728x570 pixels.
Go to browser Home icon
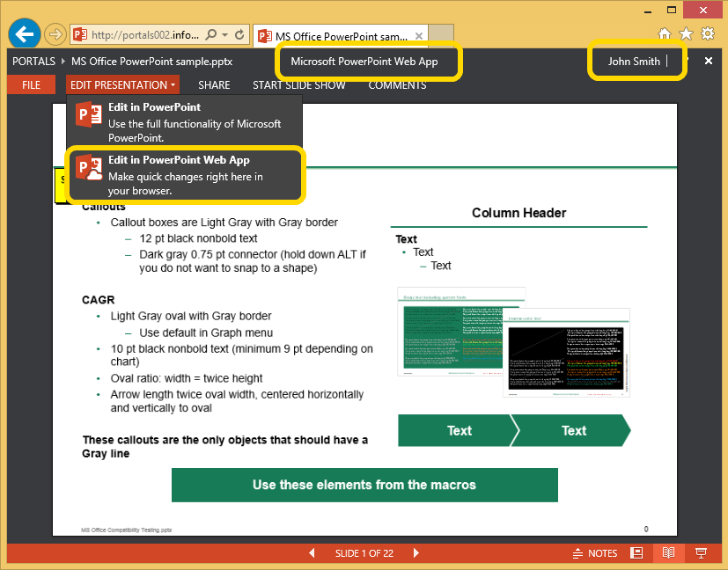coord(665,33)
